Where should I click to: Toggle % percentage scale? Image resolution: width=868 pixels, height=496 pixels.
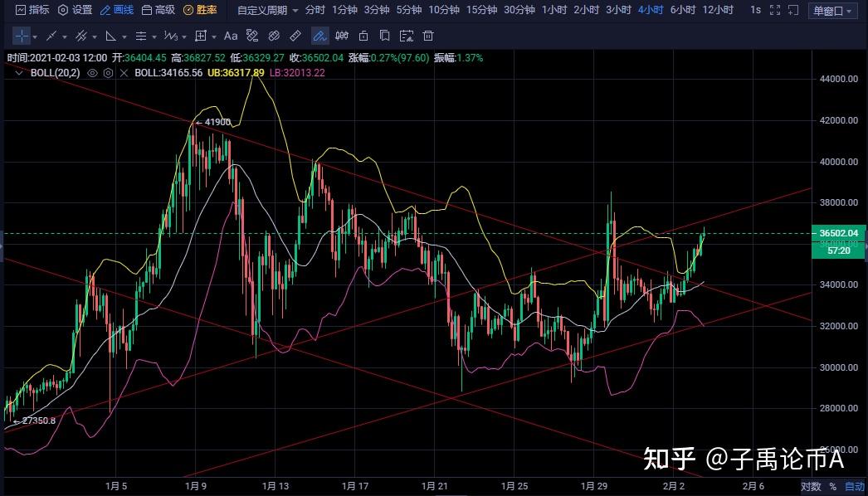click(x=832, y=486)
